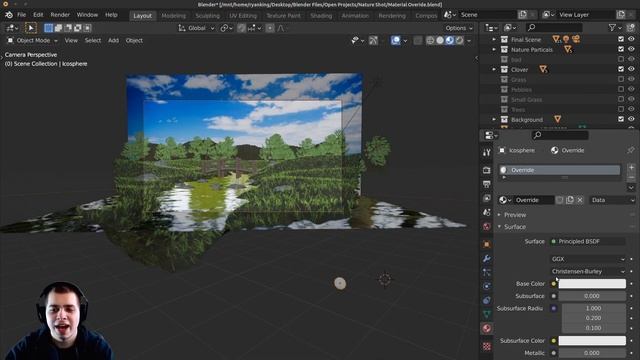This screenshot has height=360, width=640.
Task: Open the Physics properties tab icon
Action: click(x=486, y=286)
